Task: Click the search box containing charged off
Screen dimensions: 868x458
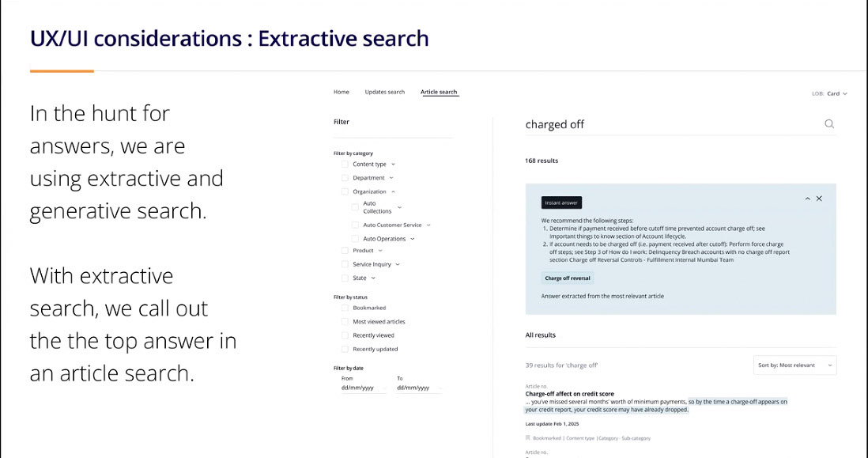Action: click(x=664, y=124)
